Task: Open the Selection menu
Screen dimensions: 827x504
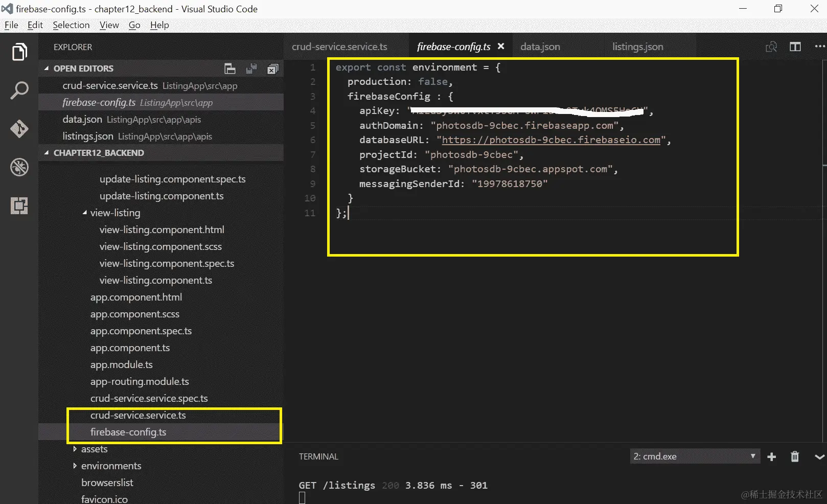Action: pyautogui.click(x=71, y=25)
